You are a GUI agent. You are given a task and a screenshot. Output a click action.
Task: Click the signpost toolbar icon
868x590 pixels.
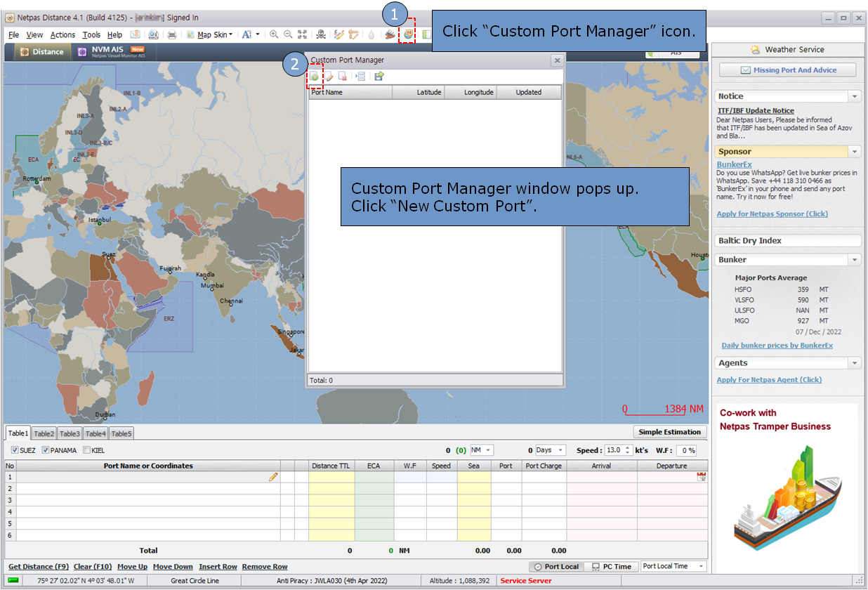(353, 34)
